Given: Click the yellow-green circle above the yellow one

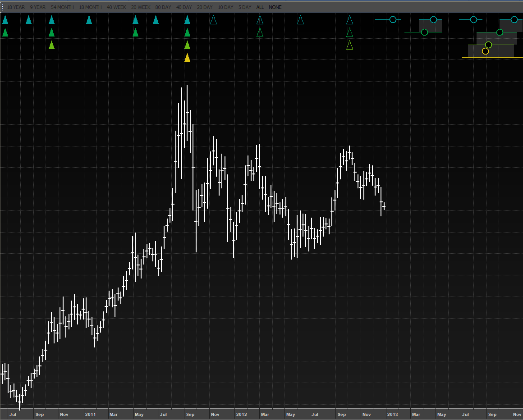Looking at the screenshot, I should tap(488, 45).
